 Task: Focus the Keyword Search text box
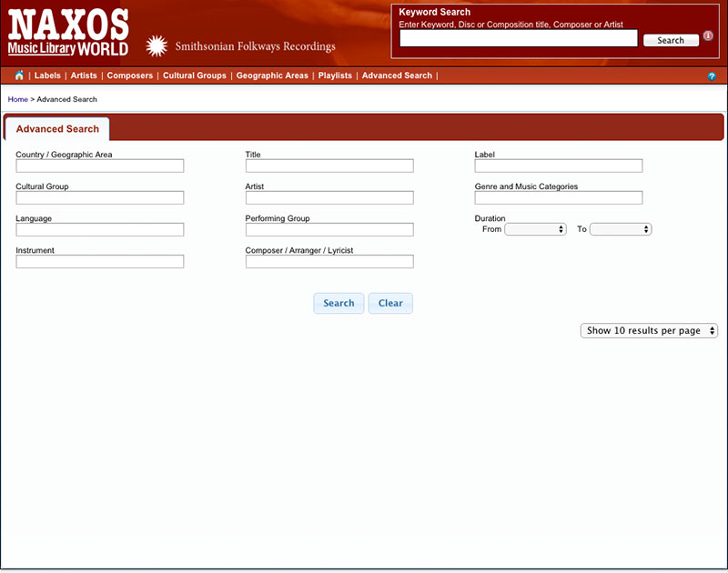coord(519,39)
